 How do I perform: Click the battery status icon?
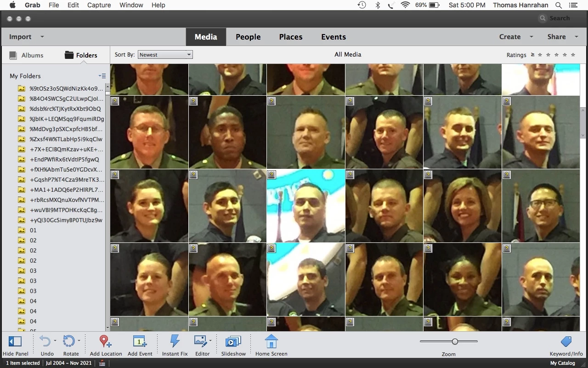point(434,5)
